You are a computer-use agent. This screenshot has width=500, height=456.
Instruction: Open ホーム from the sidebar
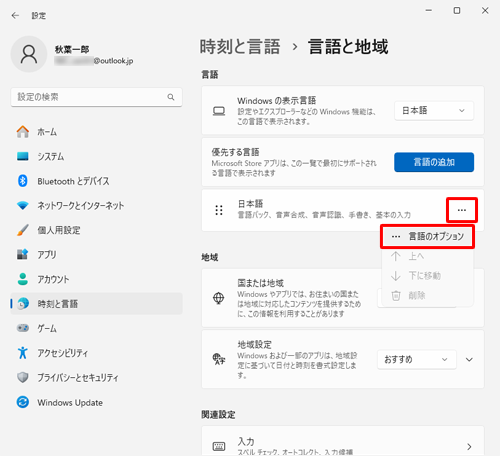click(x=97, y=132)
